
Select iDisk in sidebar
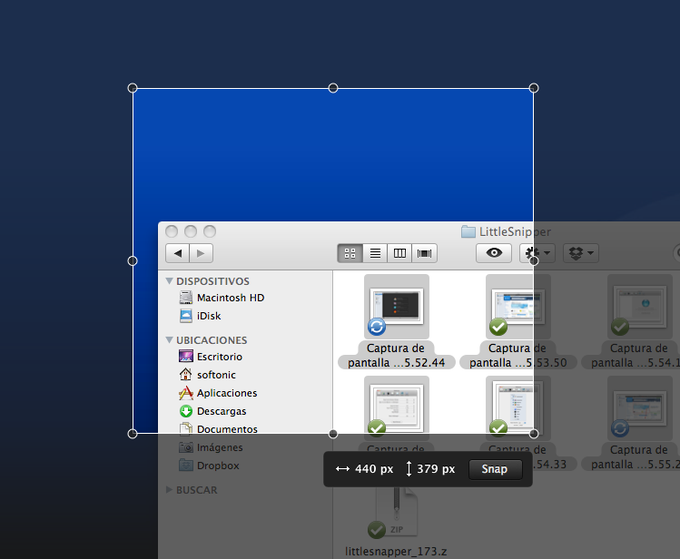tap(200, 316)
